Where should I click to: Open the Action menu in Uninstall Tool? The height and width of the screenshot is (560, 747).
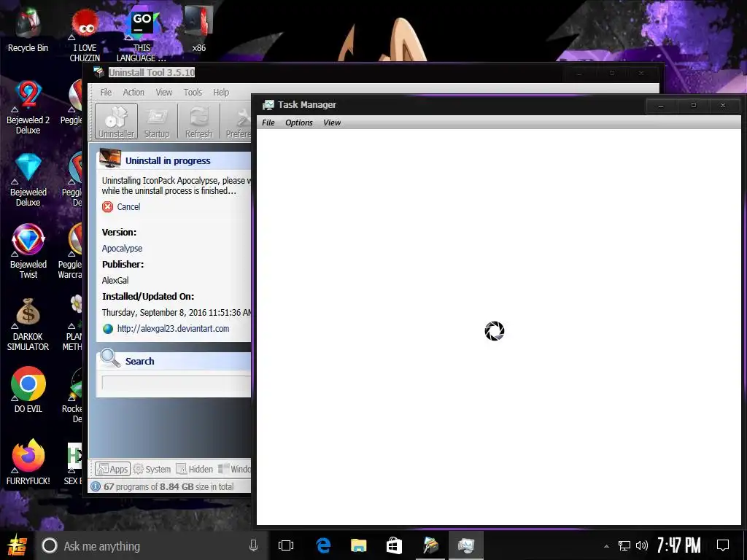tap(133, 93)
